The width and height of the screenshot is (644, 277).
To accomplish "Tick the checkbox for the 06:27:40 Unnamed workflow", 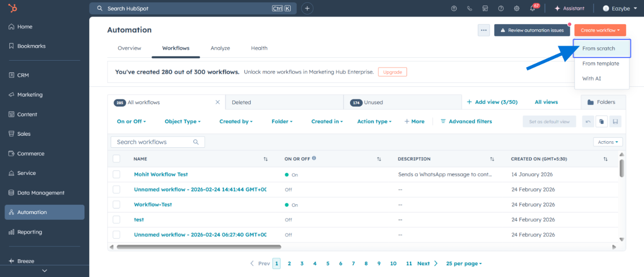I will [116, 235].
